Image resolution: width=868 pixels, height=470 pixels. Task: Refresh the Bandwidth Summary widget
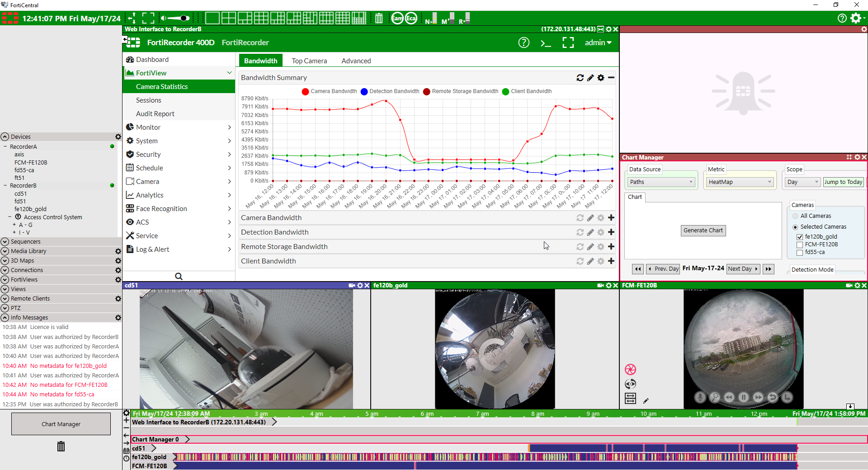point(580,78)
